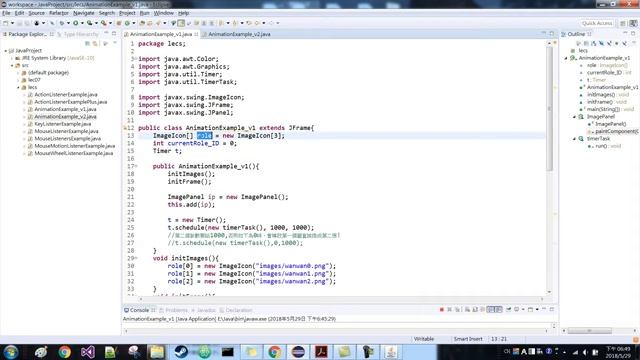Image resolution: width=640 pixels, height=360 pixels.
Task: Select MouseWheelListenerExample.java file
Action: point(73,153)
